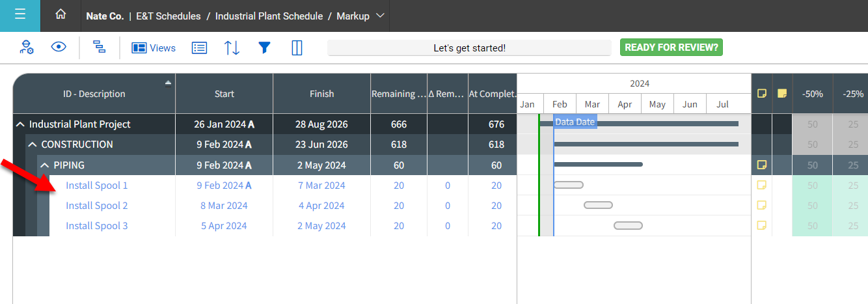The height and width of the screenshot is (304, 868).
Task: Click the note icon for Install Spool 2
Action: (x=761, y=206)
